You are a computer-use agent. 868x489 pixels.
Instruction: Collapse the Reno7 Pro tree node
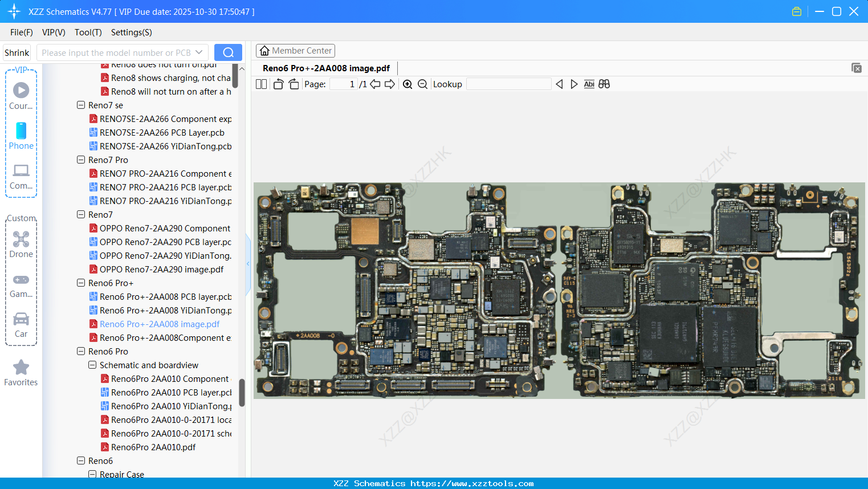[81, 160]
